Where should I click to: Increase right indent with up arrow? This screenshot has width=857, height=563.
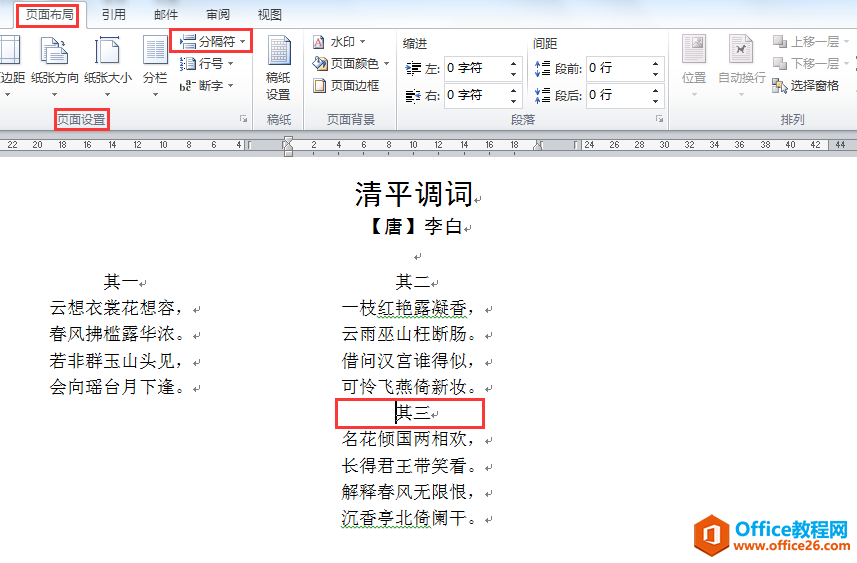513,90
